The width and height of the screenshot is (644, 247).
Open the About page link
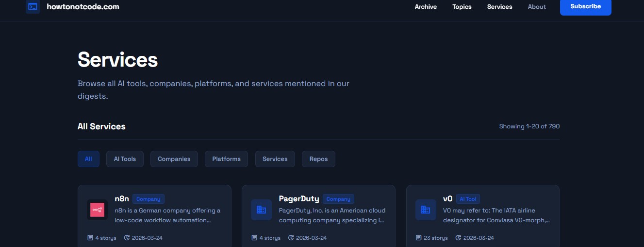click(537, 7)
